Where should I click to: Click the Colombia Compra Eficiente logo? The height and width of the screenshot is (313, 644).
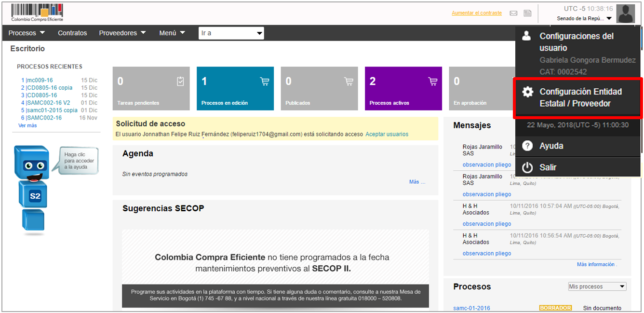(x=37, y=13)
